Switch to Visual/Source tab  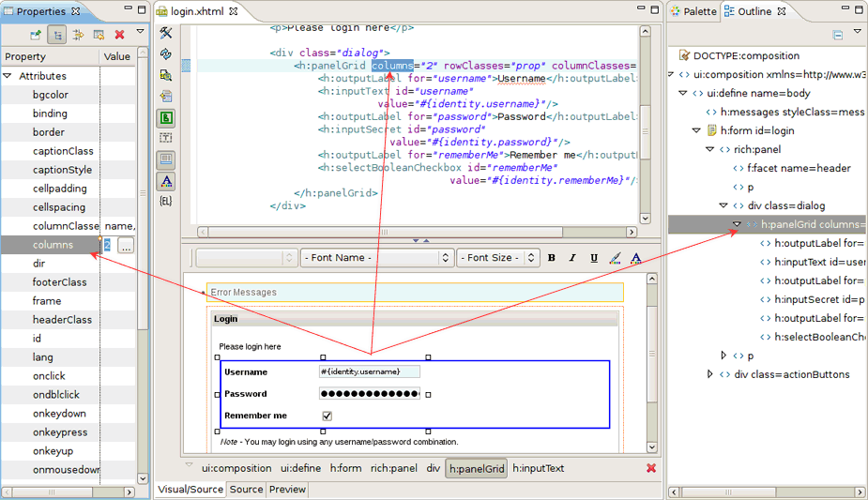190,490
